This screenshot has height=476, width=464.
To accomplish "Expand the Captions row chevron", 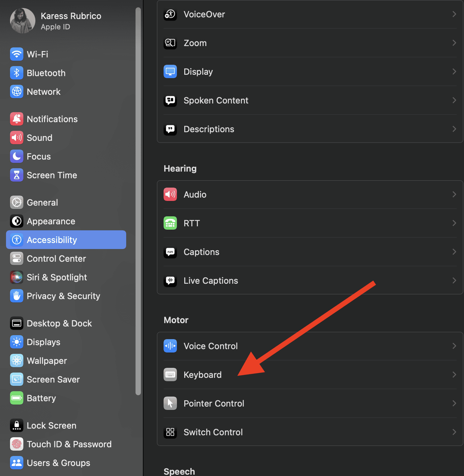I will pyautogui.click(x=454, y=252).
